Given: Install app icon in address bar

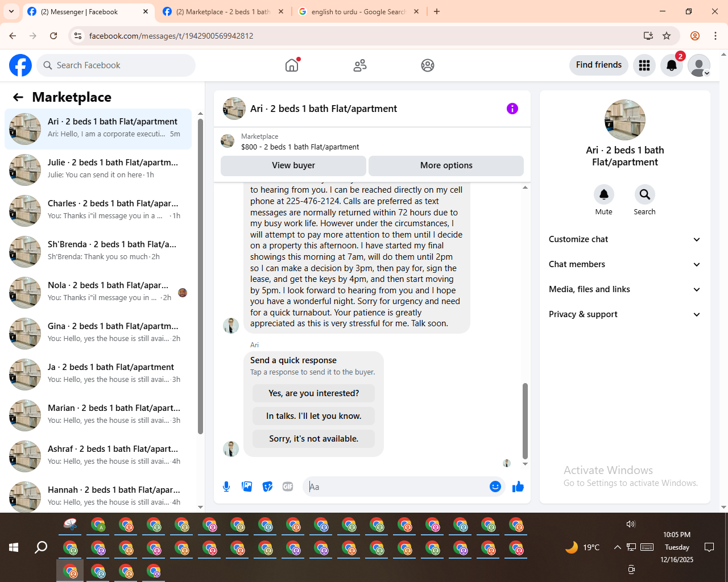Looking at the screenshot, I should (648, 36).
